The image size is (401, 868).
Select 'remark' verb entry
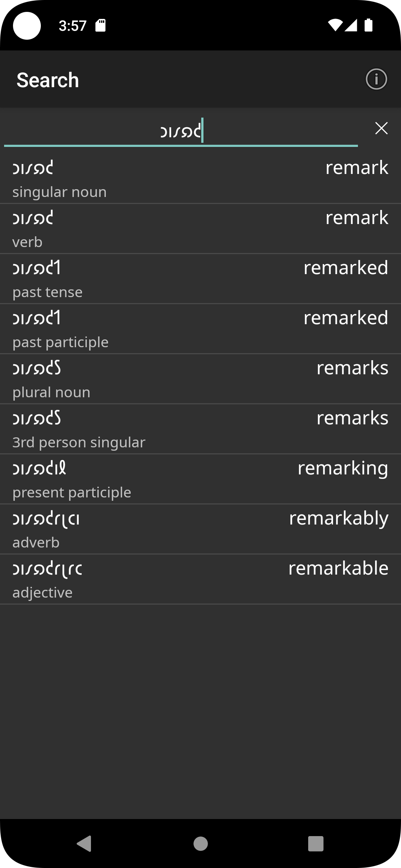[200, 229]
